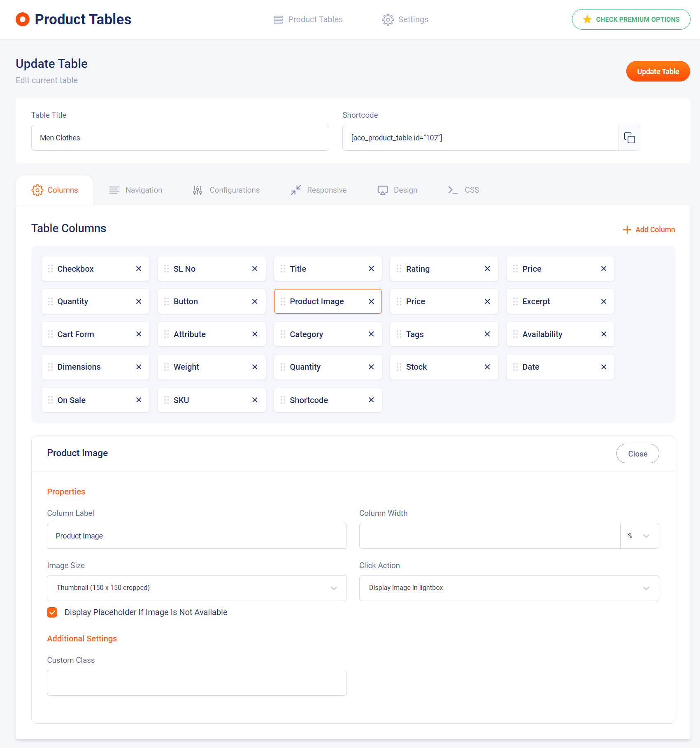The height and width of the screenshot is (748, 700).
Task: Remove the Availability column
Action: (x=604, y=334)
